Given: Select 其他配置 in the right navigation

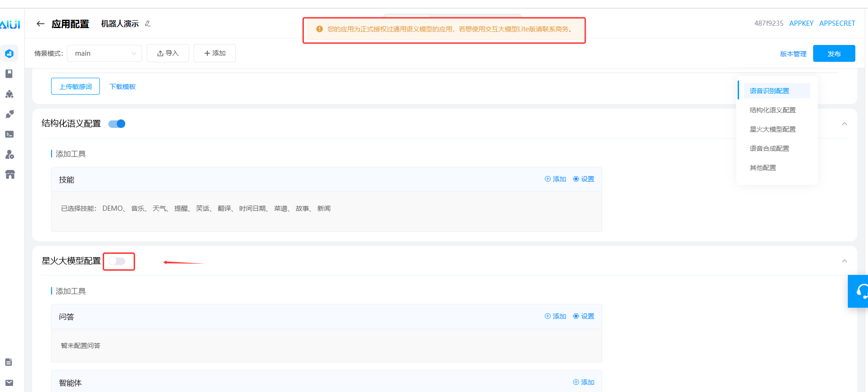Looking at the screenshot, I should [762, 168].
